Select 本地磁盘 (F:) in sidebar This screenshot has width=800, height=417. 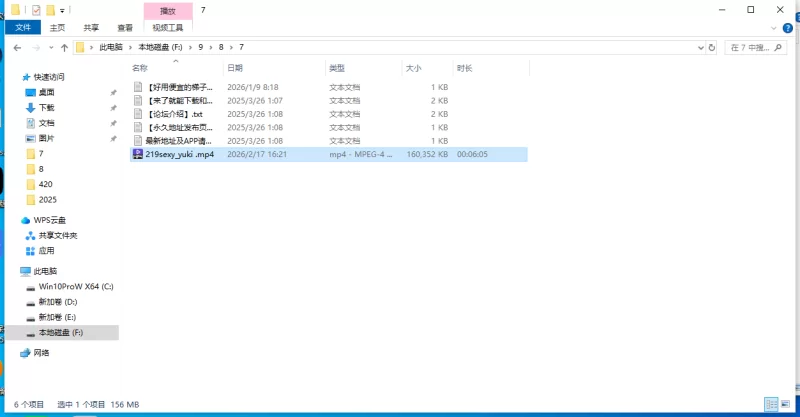pos(60,332)
